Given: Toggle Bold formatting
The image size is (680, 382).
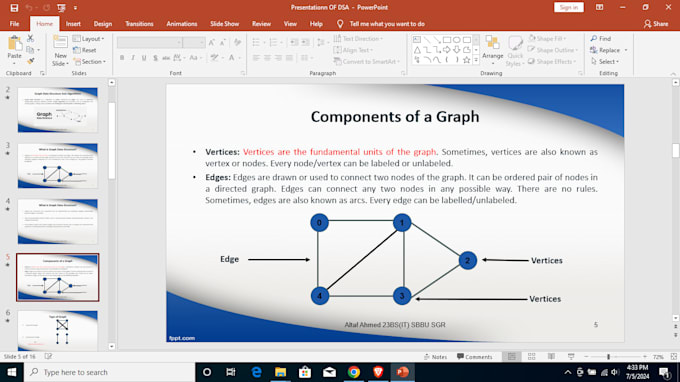Looking at the screenshot, I should (122, 58).
